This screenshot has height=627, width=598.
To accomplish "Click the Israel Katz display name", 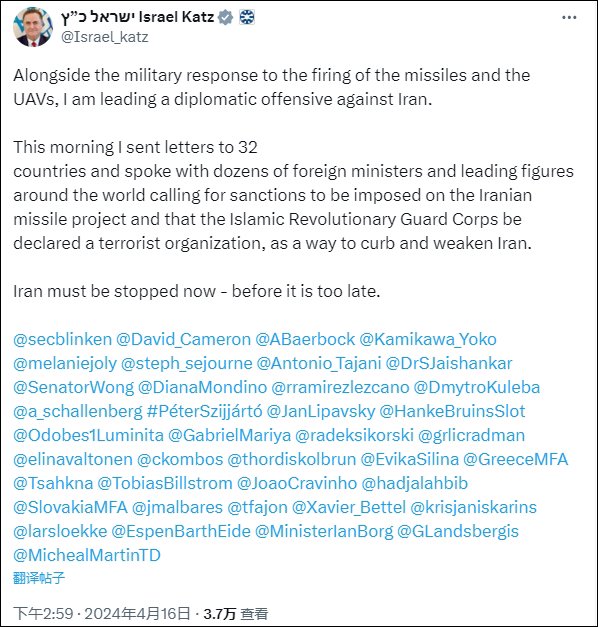I will click(x=138, y=18).
